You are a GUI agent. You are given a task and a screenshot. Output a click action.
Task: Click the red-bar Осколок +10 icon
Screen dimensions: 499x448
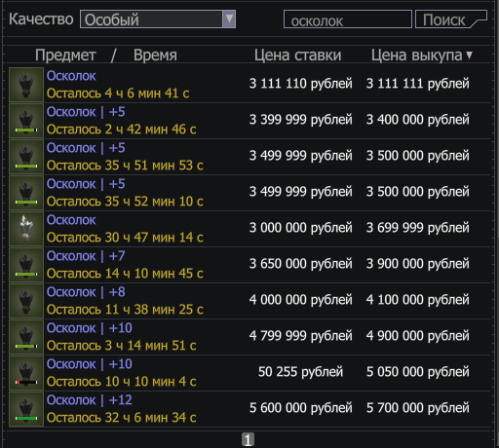click(26, 373)
